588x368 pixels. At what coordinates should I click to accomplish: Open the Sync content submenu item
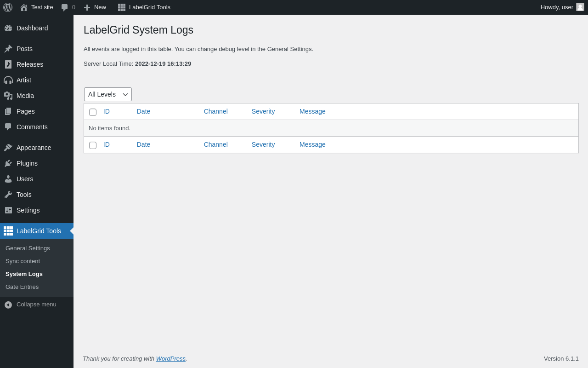pyautogui.click(x=23, y=261)
